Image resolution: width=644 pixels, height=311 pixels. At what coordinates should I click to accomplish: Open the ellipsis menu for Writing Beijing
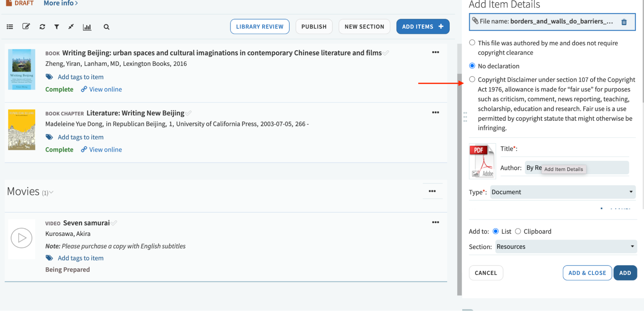pyautogui.click(x=435, y=52)
